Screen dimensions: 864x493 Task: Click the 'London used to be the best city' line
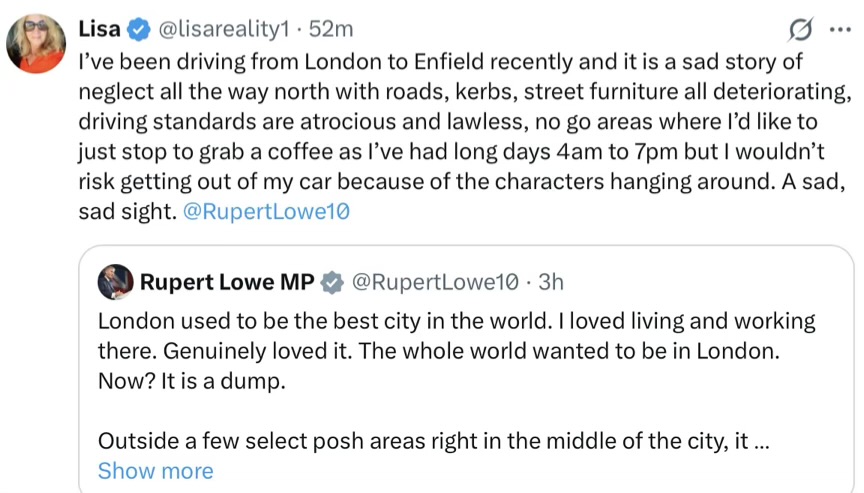pos(456,322)
